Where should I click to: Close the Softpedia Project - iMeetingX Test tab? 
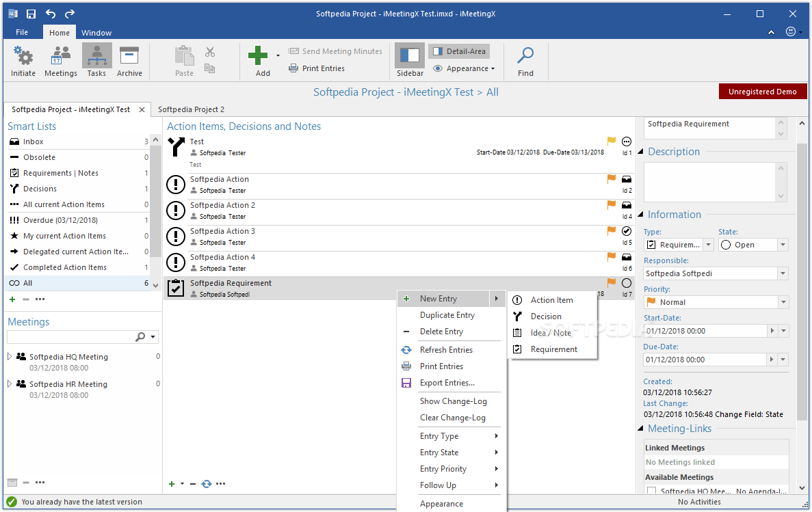point(142,110)
